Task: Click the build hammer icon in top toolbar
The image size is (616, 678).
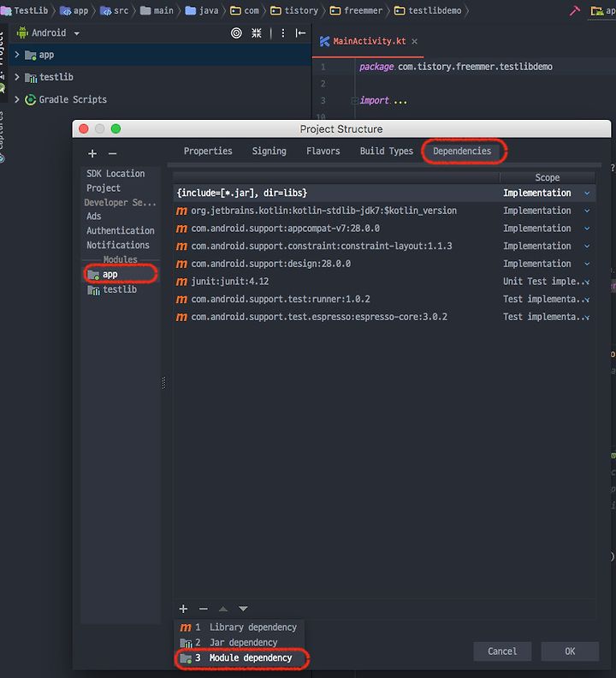Action: tap(574, 11)
